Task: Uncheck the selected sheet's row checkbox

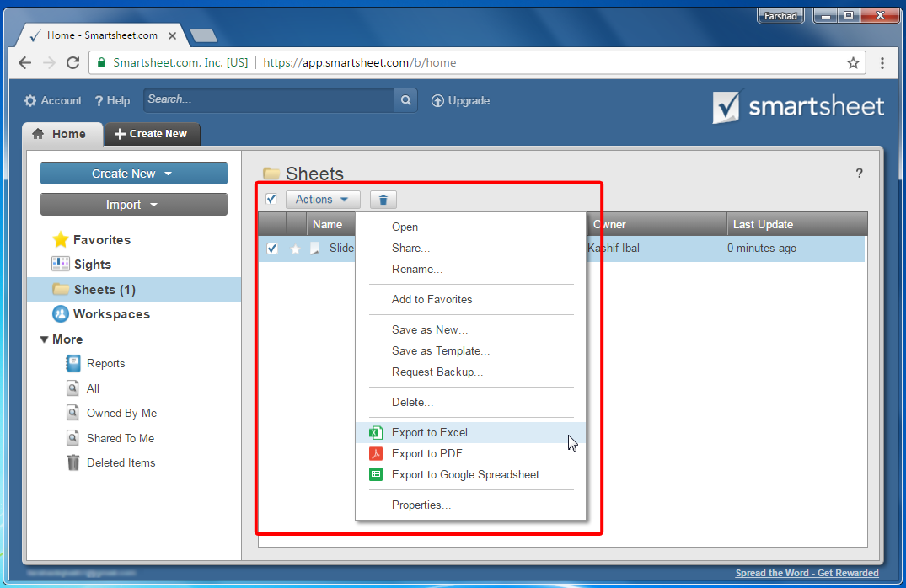Action: (271, 248)
